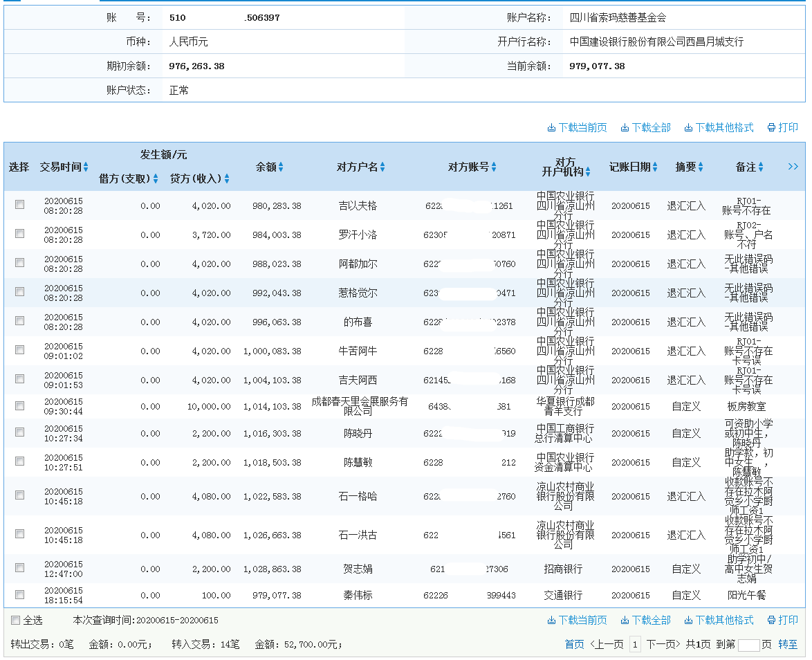
Task: Sort by credit income column arrows
Action: tap(227, 179)
